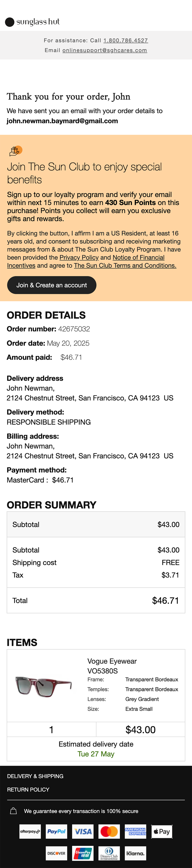192x868 pixels.
Task: Open The Sun Club Terms and Conditions
Action: [125, 265]
